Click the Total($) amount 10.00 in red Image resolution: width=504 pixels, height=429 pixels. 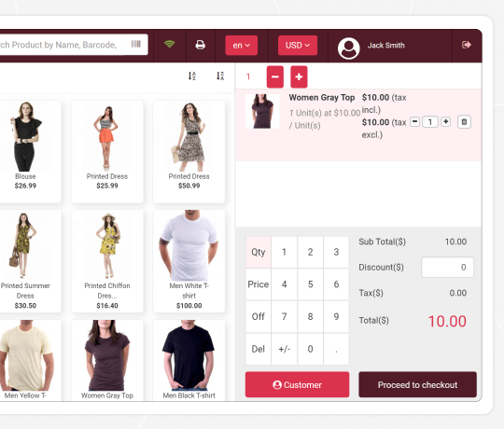click(447, 321)
